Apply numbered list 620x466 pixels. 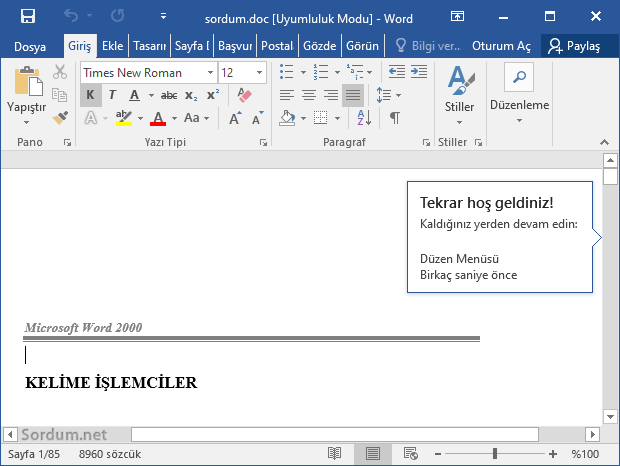321,72
